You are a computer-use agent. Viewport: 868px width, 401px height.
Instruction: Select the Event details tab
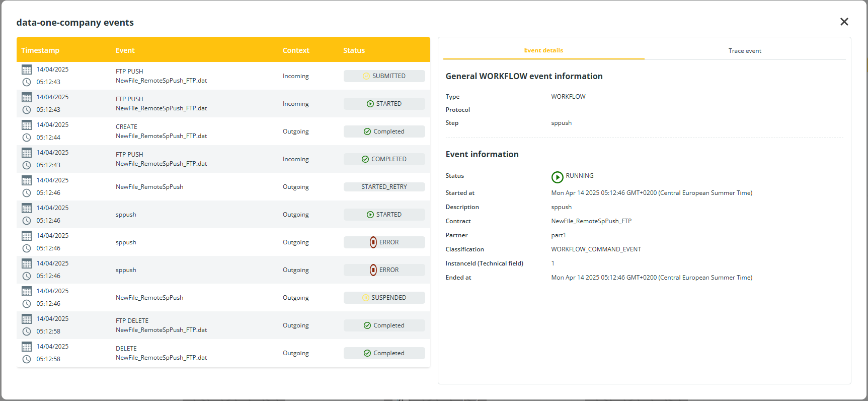(543, 50)
